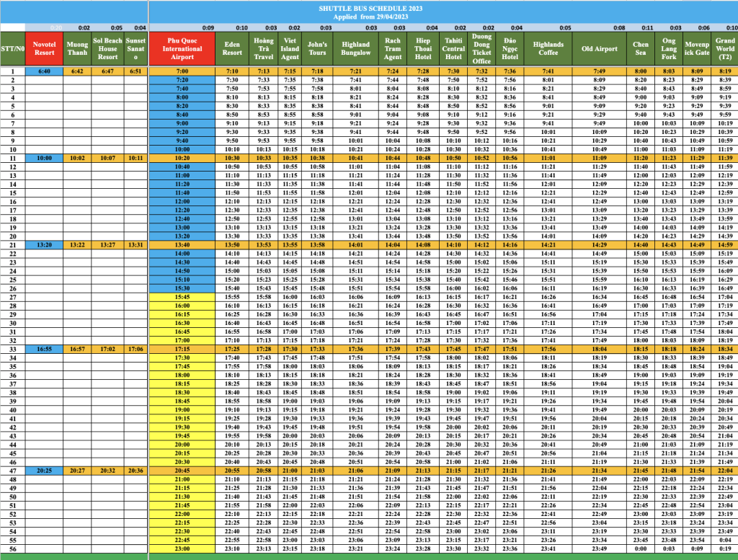This screenshot has width=738, height=560.
Task: Select the 22:04 Grand World cell in row 47
Action: point(725,471)
